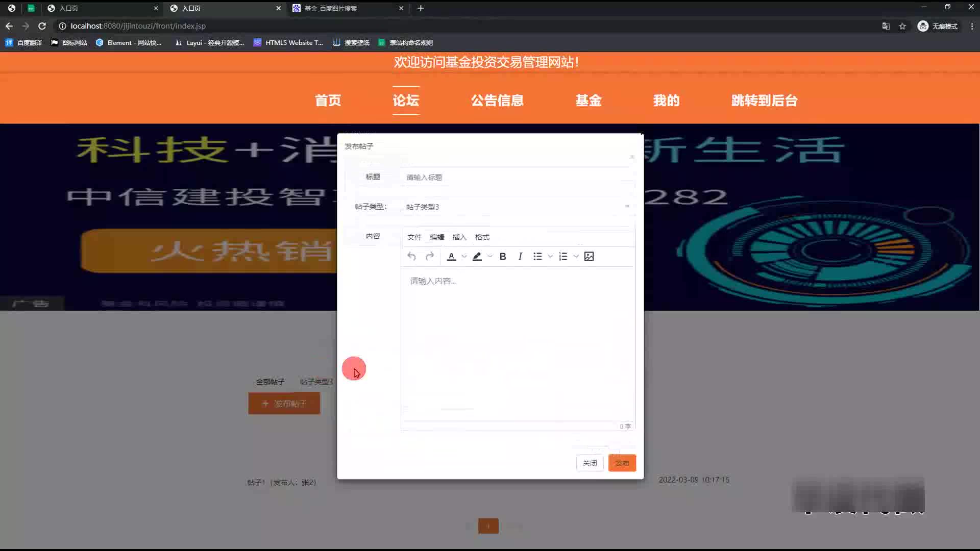Reload the page
This screenshot has width=980, height=551.
coord(42,26)
